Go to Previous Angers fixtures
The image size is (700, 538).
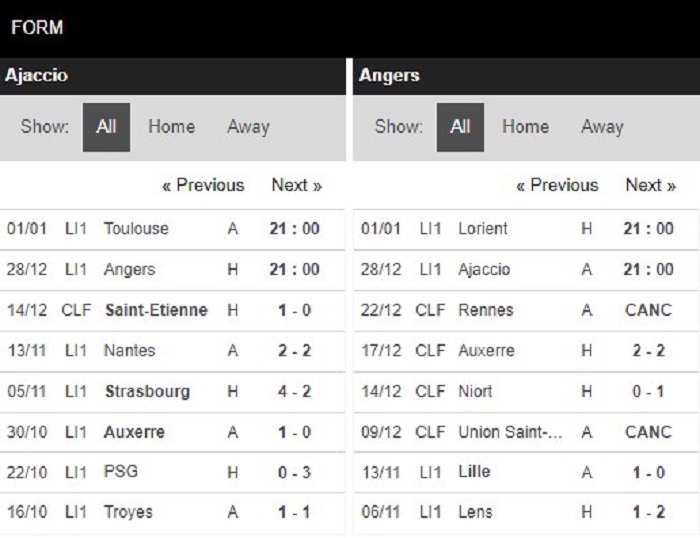[557, 185]
